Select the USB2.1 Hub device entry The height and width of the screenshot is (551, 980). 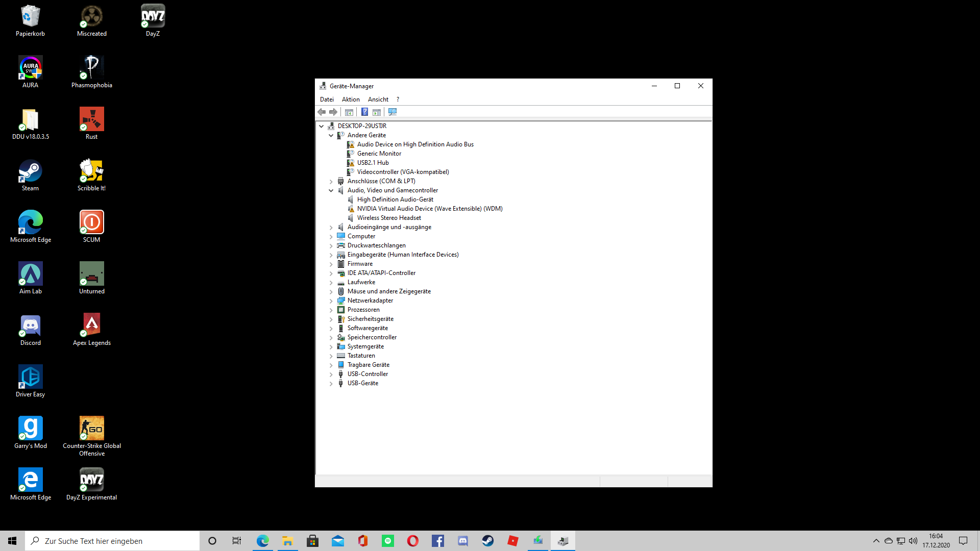373,163
